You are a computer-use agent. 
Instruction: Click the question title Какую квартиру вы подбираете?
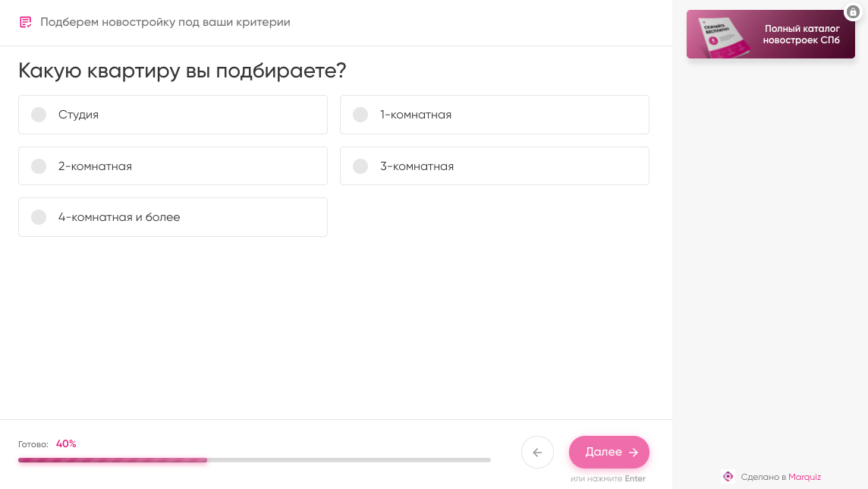(181, 70)
